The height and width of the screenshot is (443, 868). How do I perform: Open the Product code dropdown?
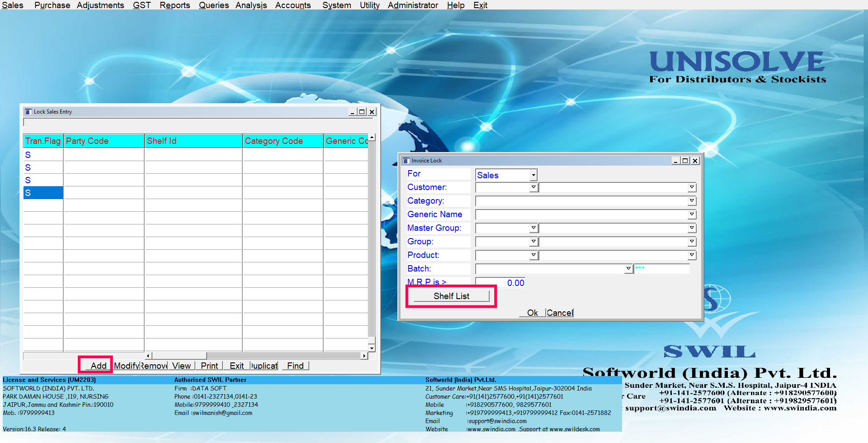533,255
